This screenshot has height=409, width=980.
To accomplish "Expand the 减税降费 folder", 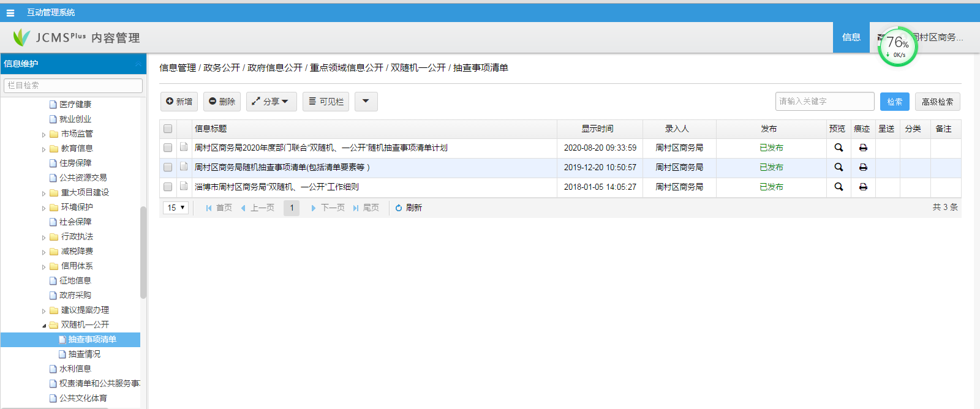I will point(44,252).
